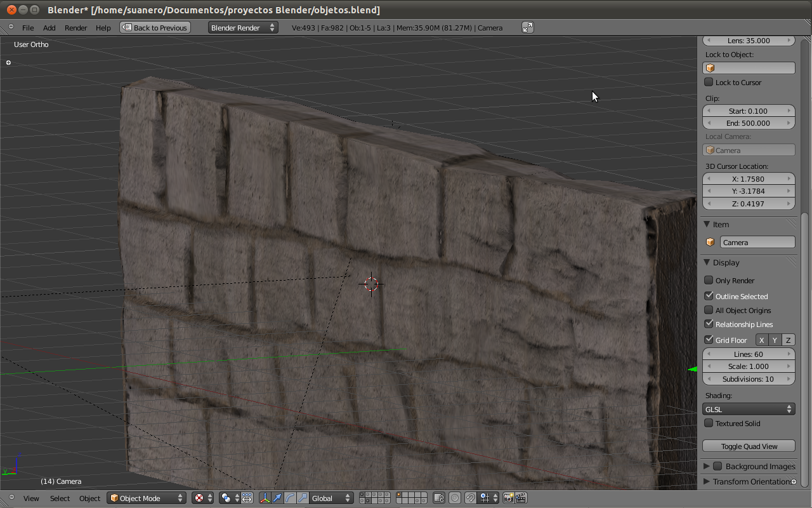The width and height of the screenshot is (812, 508).
Task: Open the snap element type selector
Action: (x=488, y=498)
